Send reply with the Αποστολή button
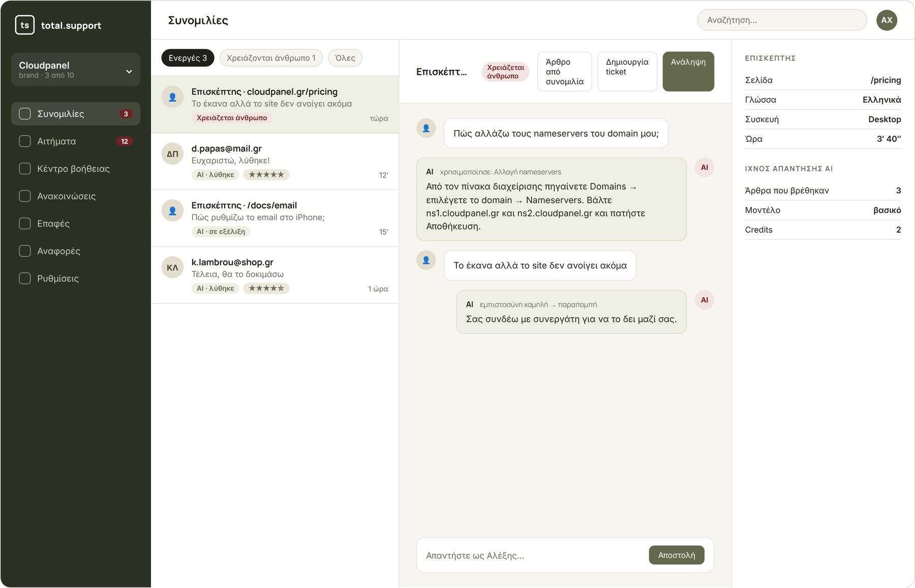915x588 pixels. [677, 555]
